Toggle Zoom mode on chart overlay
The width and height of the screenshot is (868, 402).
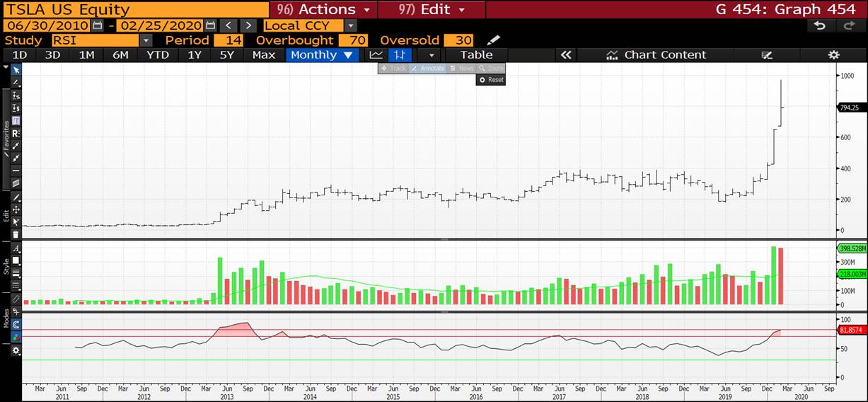pyautogui.click(x=491, y=69)
